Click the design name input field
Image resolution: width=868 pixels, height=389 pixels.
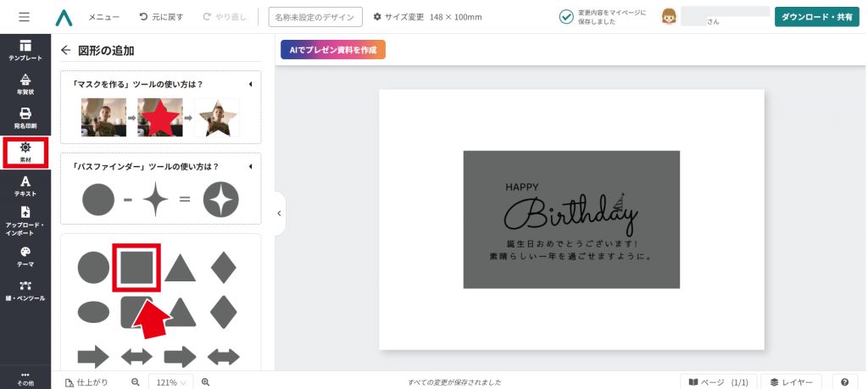click(315, 17)
